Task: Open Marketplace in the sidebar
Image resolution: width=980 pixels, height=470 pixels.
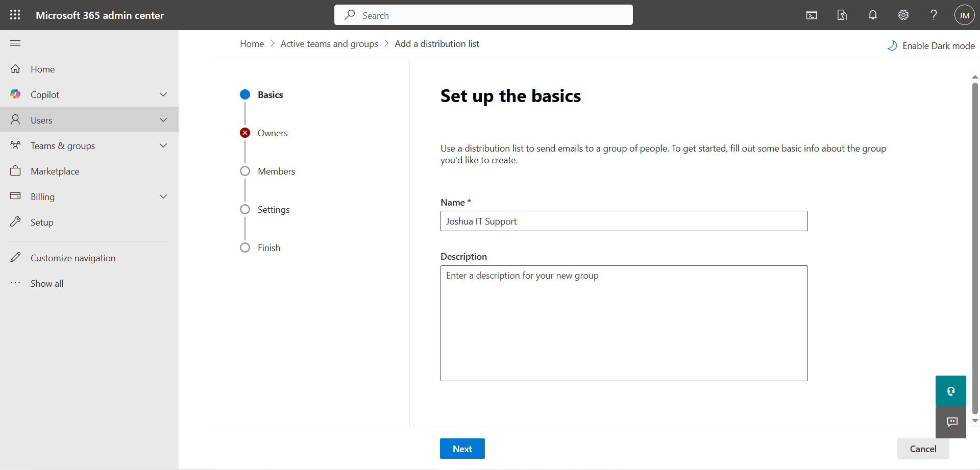Action: 89,171
